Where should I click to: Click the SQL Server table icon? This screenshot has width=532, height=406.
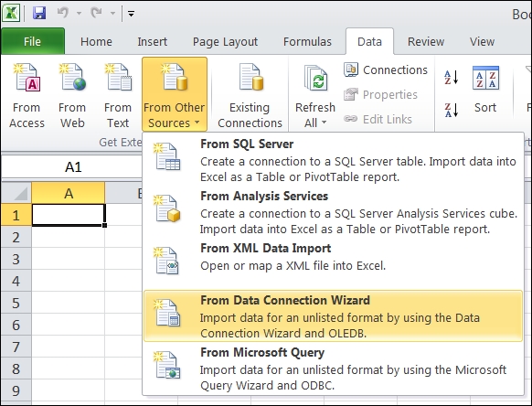166,156
